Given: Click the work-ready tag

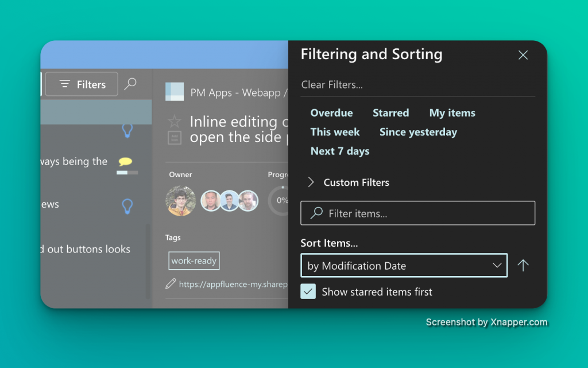Looking at the screenshot, I should (x=194, y=260).
